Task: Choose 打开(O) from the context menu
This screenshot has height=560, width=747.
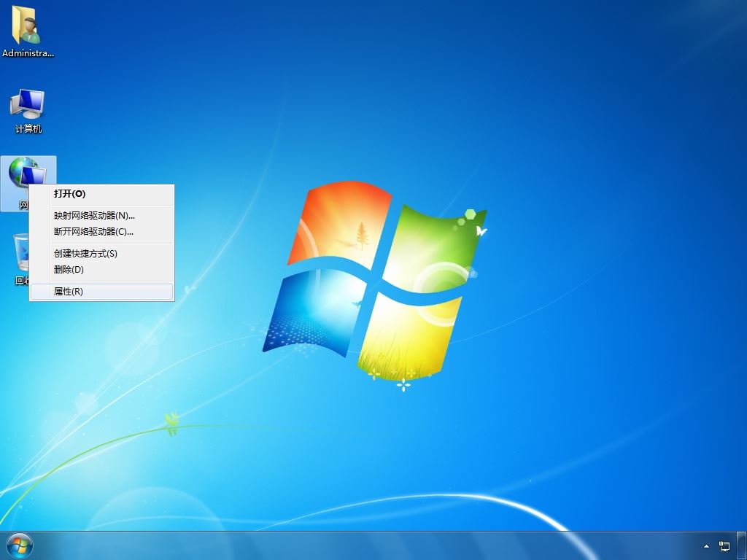Action: pyautogui.click(x=101, y=194)
